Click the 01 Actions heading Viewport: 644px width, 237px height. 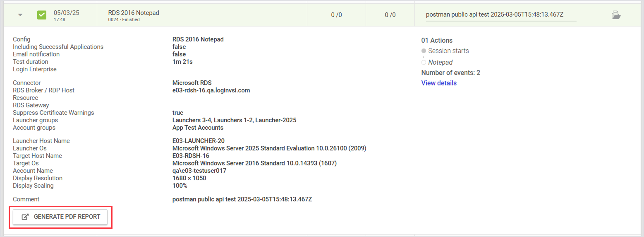point(437,41)
